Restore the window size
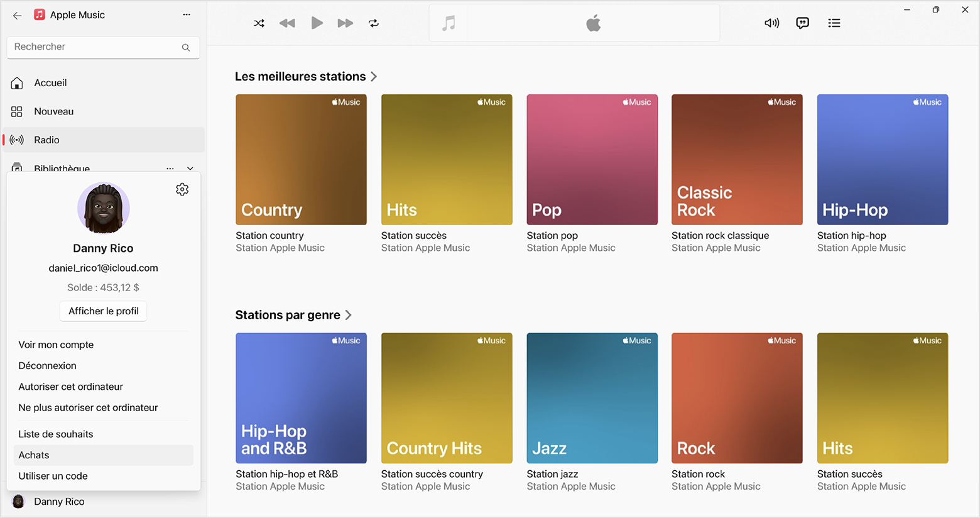 click(935, 9)
